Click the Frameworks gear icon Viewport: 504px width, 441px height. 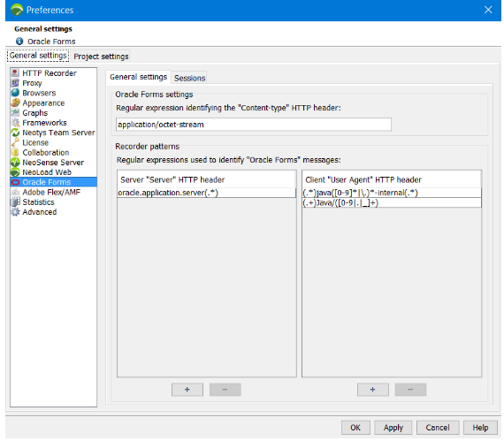15,123
